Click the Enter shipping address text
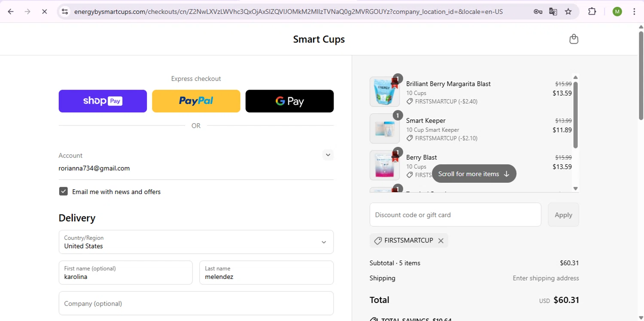Image resolution: width=644 pixels, height=321 pixels. pos(546,278)
